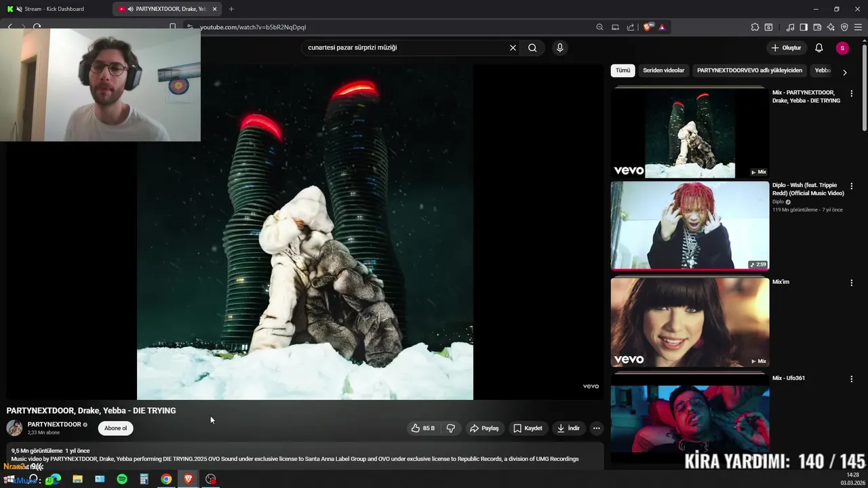Open the Brave VPN shield icon
This screenshot has width=868, height=488.
844,27
